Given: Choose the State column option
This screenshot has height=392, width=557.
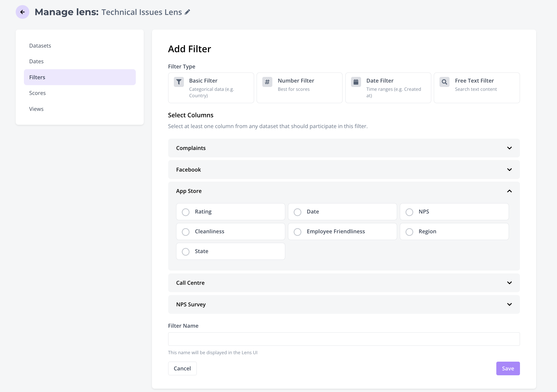Looking at the screenshot, I should tap(186, 252).
